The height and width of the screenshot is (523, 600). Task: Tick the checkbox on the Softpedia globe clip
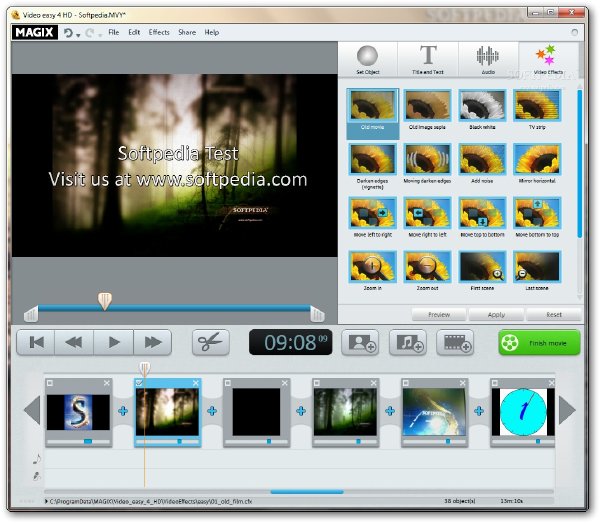click(406, 383)
